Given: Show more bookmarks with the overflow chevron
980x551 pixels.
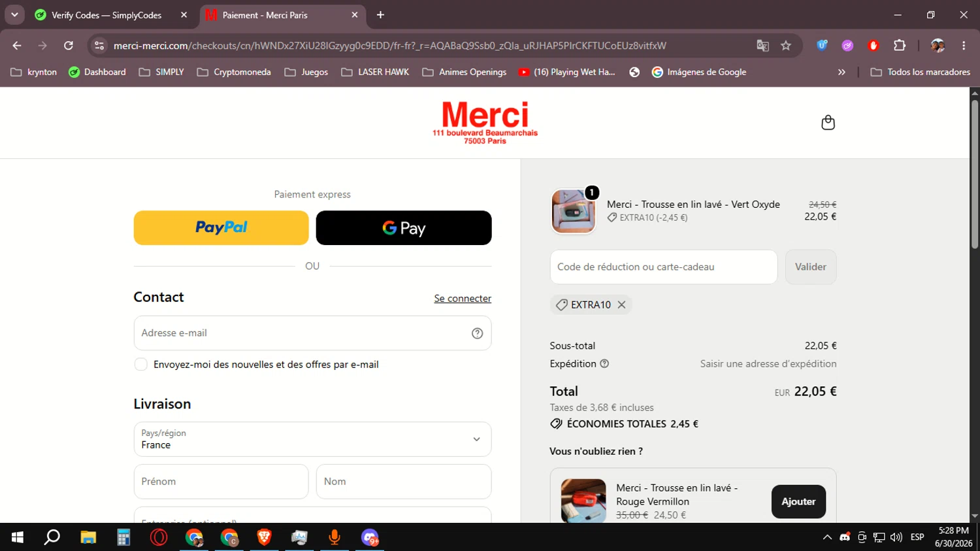Looking at the screenshot, I should (841, 73).
